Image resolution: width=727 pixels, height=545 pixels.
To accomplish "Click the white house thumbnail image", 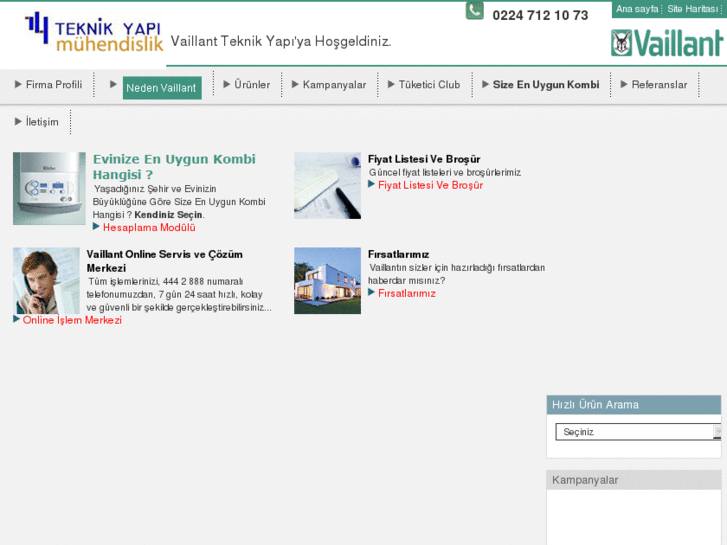I will pyautogui.click(x=327, y=281).
